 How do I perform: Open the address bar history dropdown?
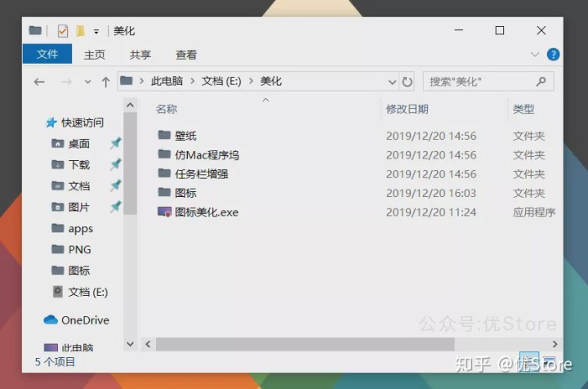coord(392,82)
